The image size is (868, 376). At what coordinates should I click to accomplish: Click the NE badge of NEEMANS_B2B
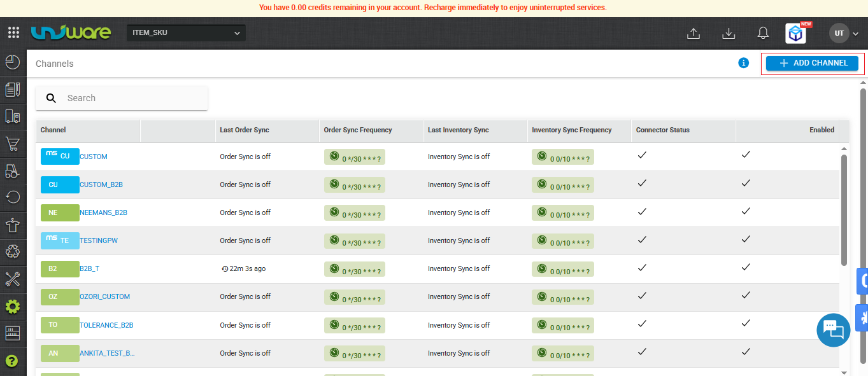click(60, 212)
